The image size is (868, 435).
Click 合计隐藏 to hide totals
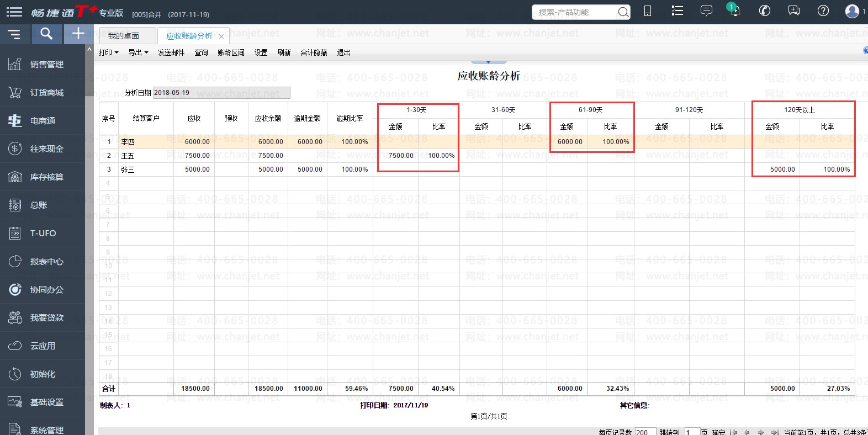[314, 52]
